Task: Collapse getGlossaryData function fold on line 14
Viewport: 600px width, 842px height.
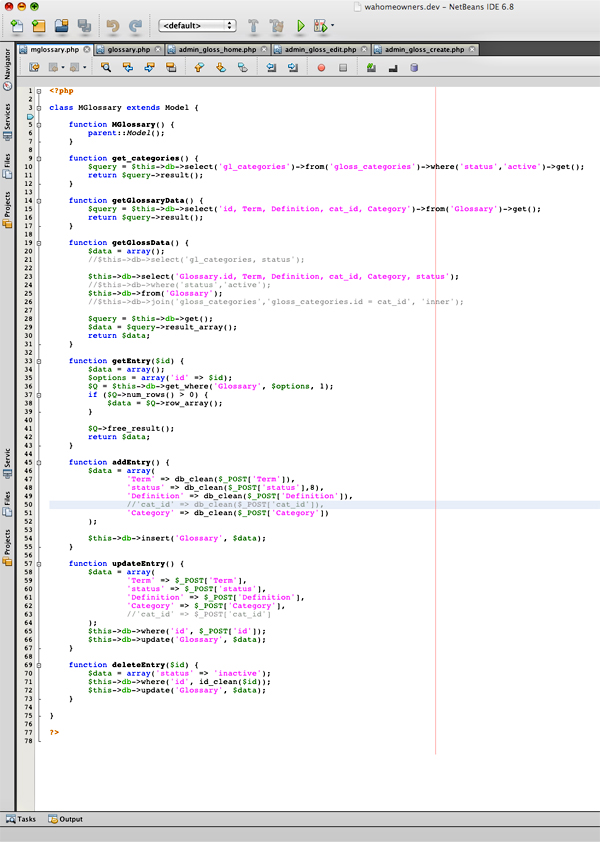Action: pos(39,201)
